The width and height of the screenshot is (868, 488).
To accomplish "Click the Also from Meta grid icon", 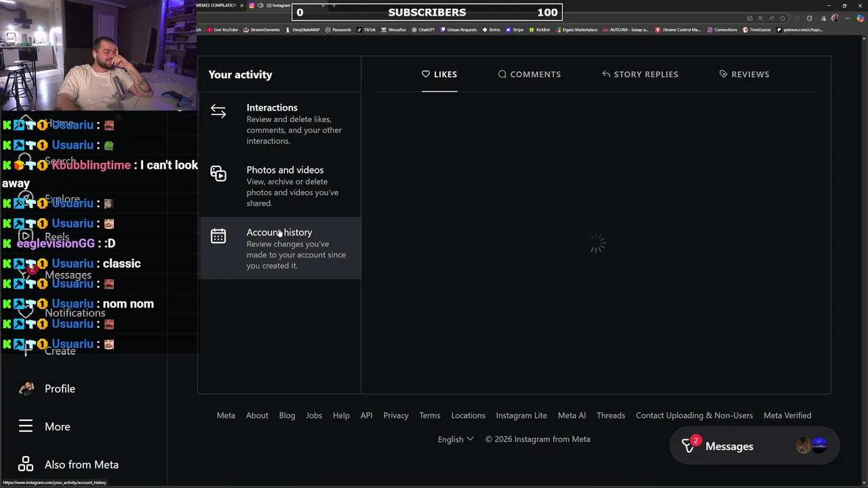I will 26,464.
